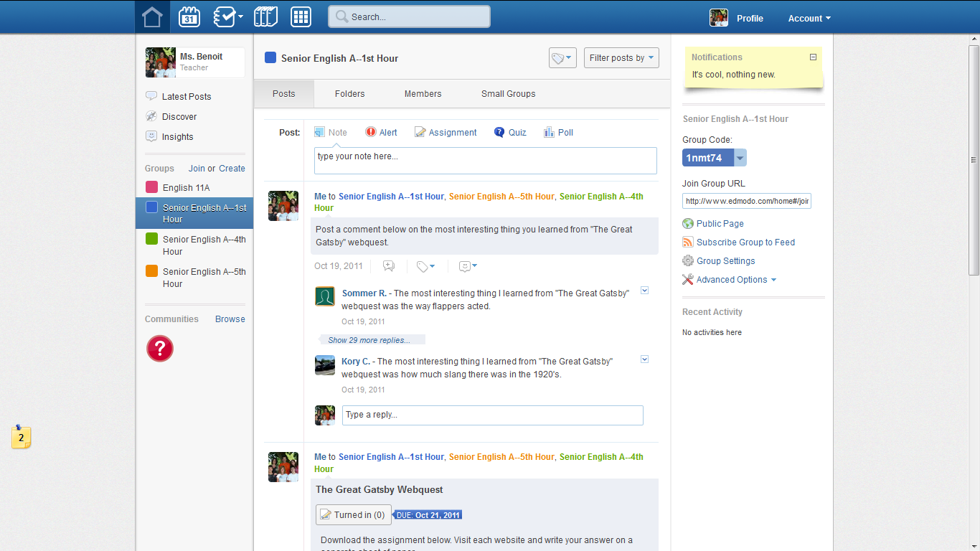Viewport: 980px width, 551px height.
Task: Click the blue Senior English 1st Hour swatch in header
Action: point(270,57)
